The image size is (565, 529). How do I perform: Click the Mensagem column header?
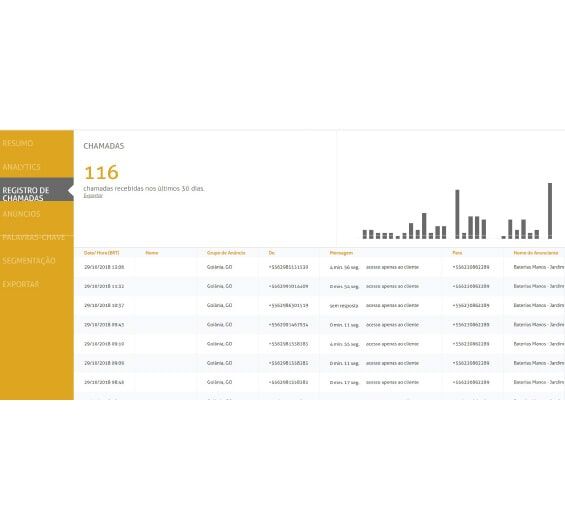(341, 253)
